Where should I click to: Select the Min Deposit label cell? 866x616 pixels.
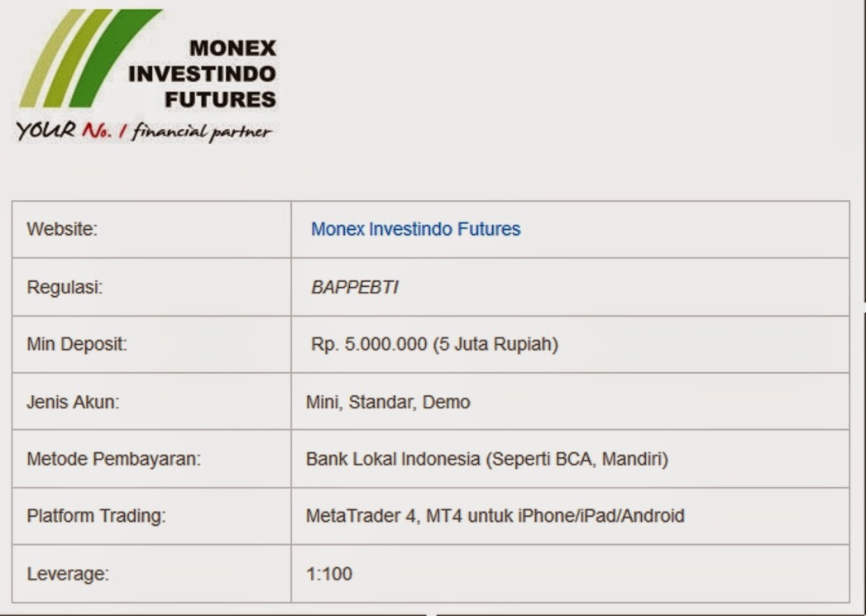pyautogui.click(x=151, y=345)
